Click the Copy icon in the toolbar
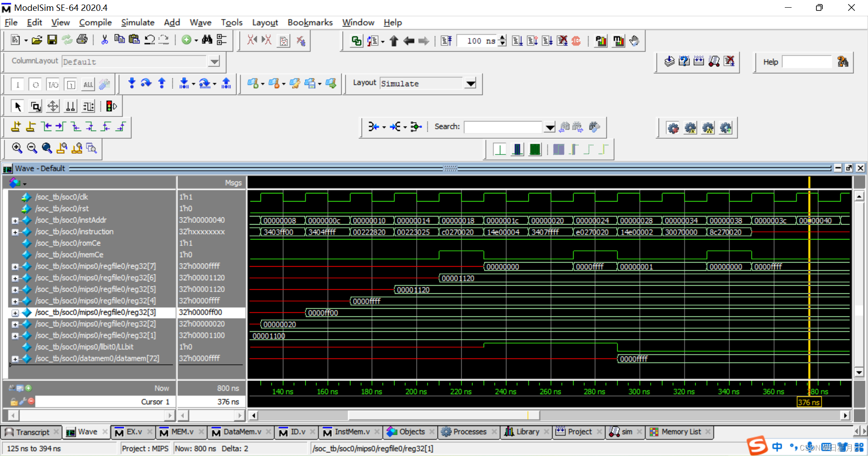 (x=119, y=40)
